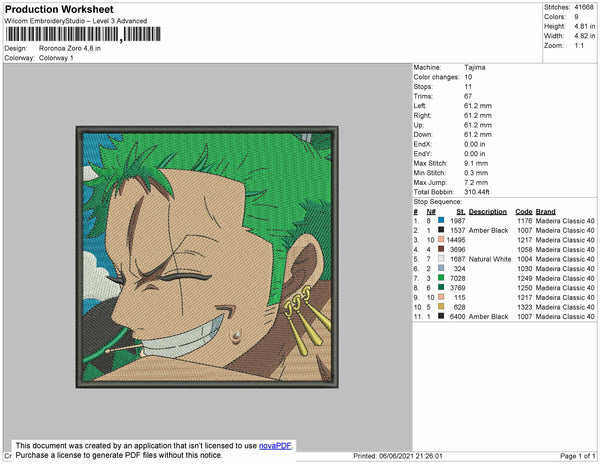Click the 'Description' column header
Viewport: 600px width, 464px height.
[x=488, y=212]
